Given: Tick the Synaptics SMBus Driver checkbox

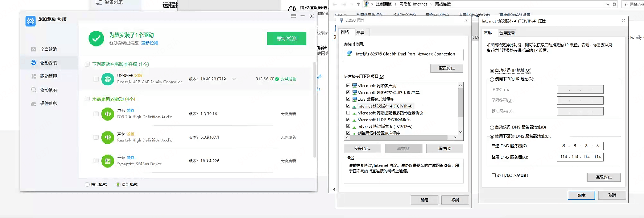Looking at the screenshot, I should point(96,161).
